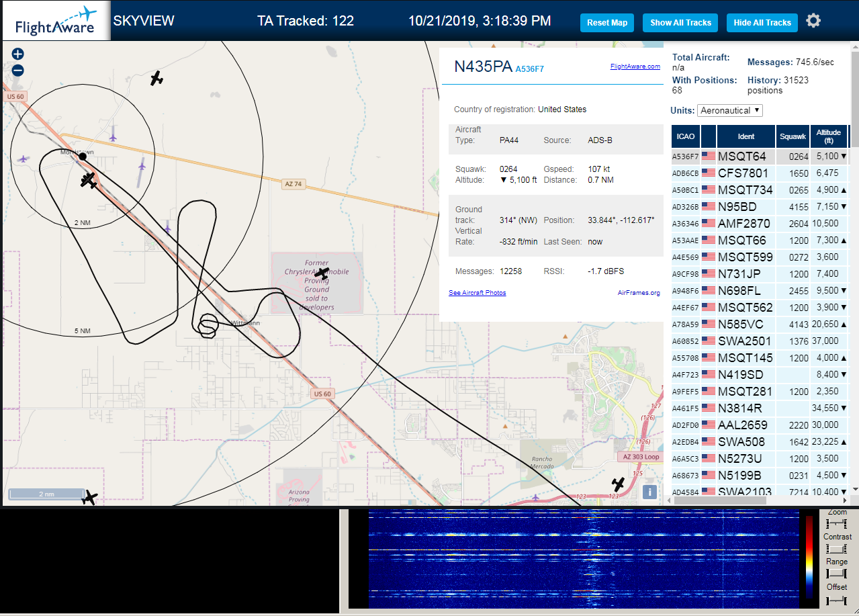Viewport: 859px width, 616px height.
Task: Select aircraft icon beside the 2 nm scale
Action: (89, 498)
